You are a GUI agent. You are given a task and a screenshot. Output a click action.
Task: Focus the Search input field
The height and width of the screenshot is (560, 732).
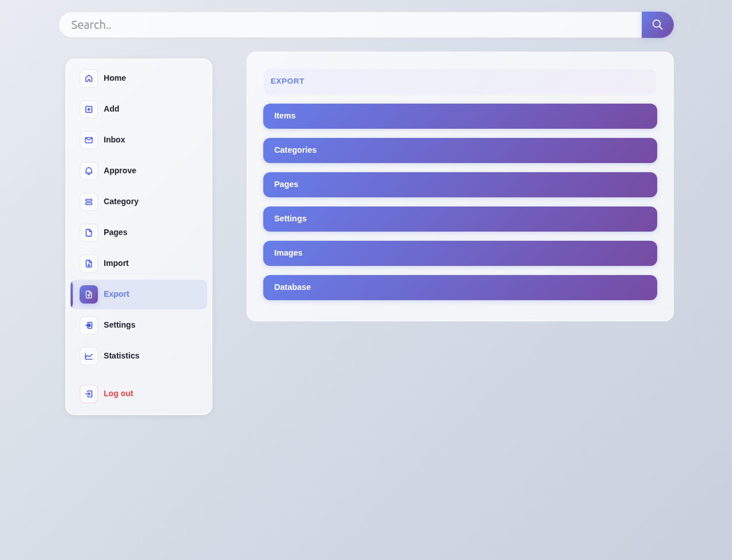click(x=350, y=25)
